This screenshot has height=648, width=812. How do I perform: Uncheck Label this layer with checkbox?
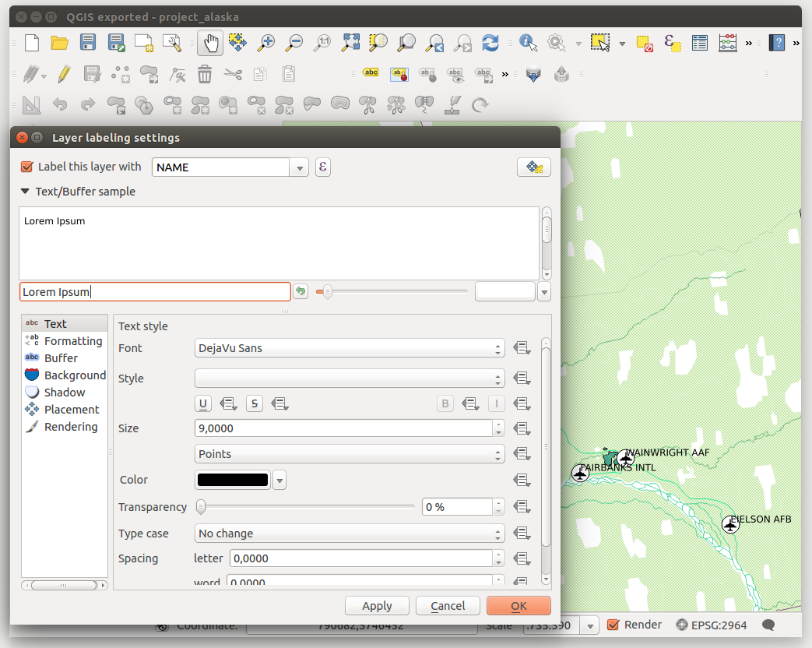point(27,167)
